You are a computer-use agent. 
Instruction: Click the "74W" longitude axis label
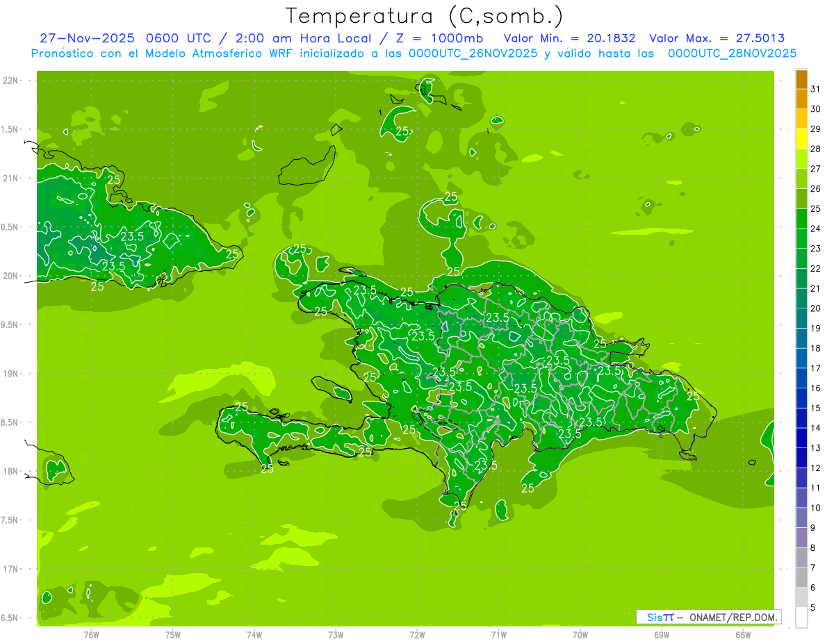pyautogui.click(x=254, y=635)
